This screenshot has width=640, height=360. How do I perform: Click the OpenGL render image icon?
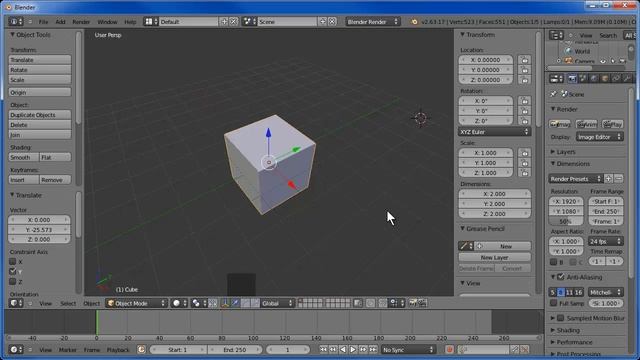pyautogui.click(x=413, y=303)
